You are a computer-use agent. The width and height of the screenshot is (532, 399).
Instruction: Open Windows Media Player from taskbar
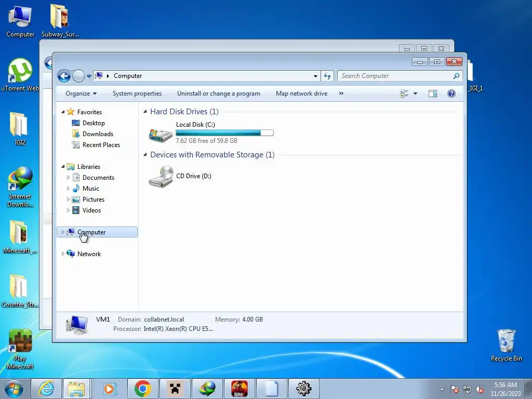click(x=109, y=389)
